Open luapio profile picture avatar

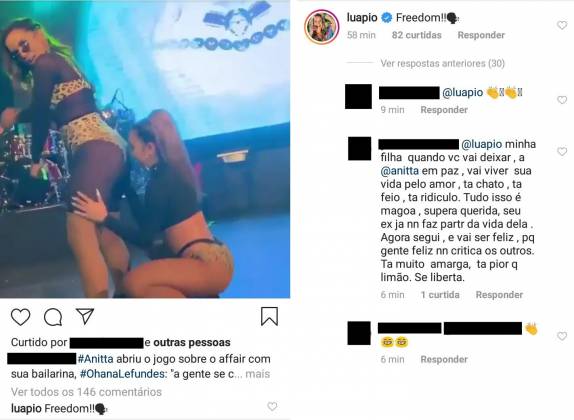(322, 27)
